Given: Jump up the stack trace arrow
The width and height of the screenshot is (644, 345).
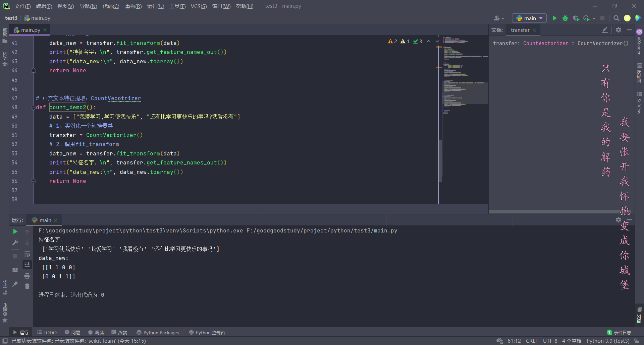Looking at the screenshot, I should click(27, 232).
